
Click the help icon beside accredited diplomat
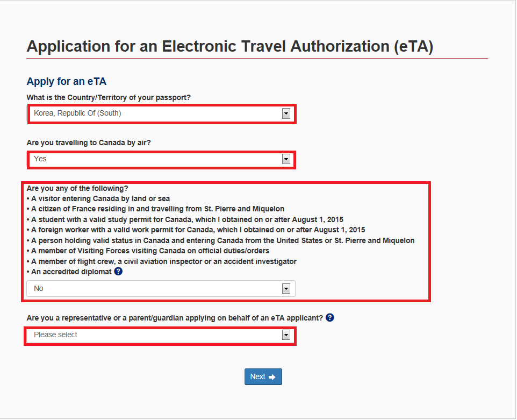click(x=118, y=272)
